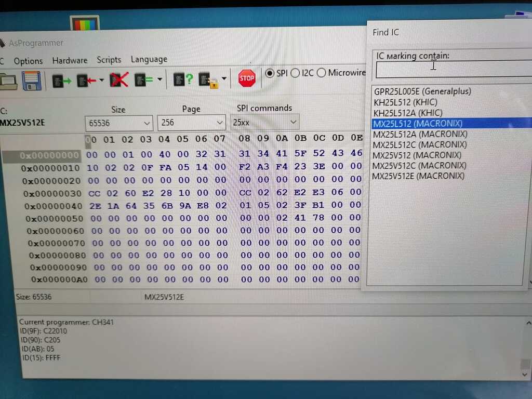Open the Scripts menu
The height and width of the screenshot is (399, 532).
tap(109, 60)
